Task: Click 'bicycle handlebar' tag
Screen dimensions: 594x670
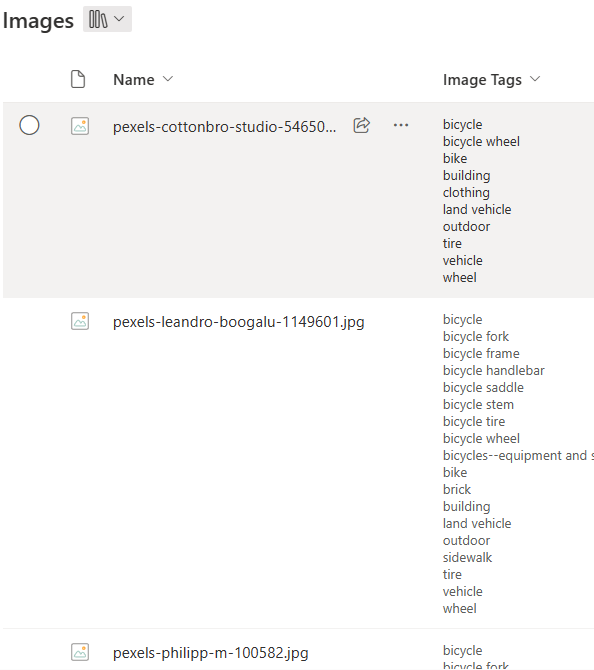Action: (494, 370)
